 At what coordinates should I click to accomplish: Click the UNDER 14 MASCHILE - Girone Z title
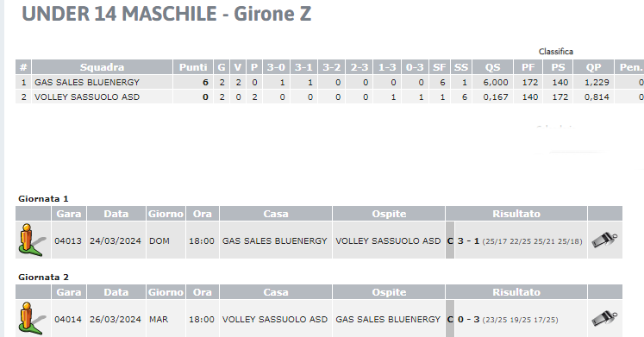coord(166,14)
